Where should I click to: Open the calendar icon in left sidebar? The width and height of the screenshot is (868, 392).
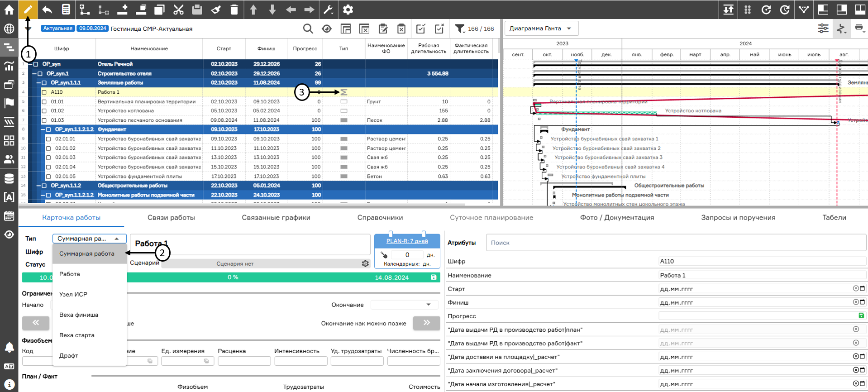point(9,215)
